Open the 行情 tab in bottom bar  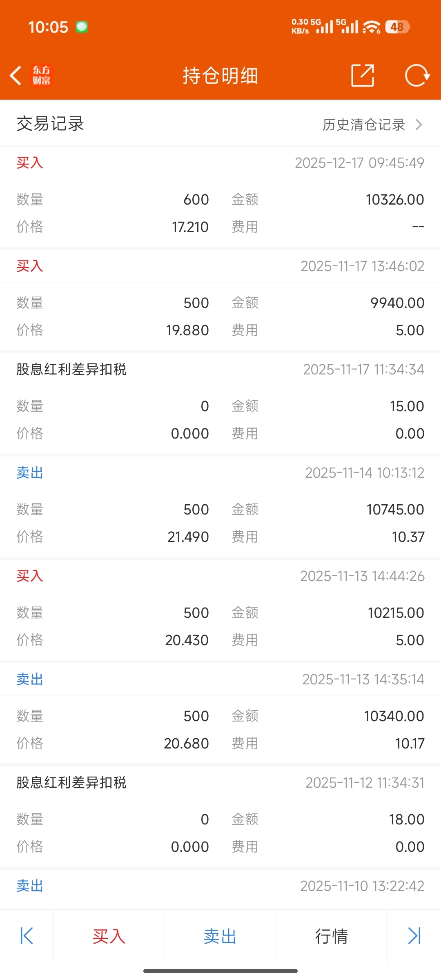pyautogui.click(x=331, y=936)
